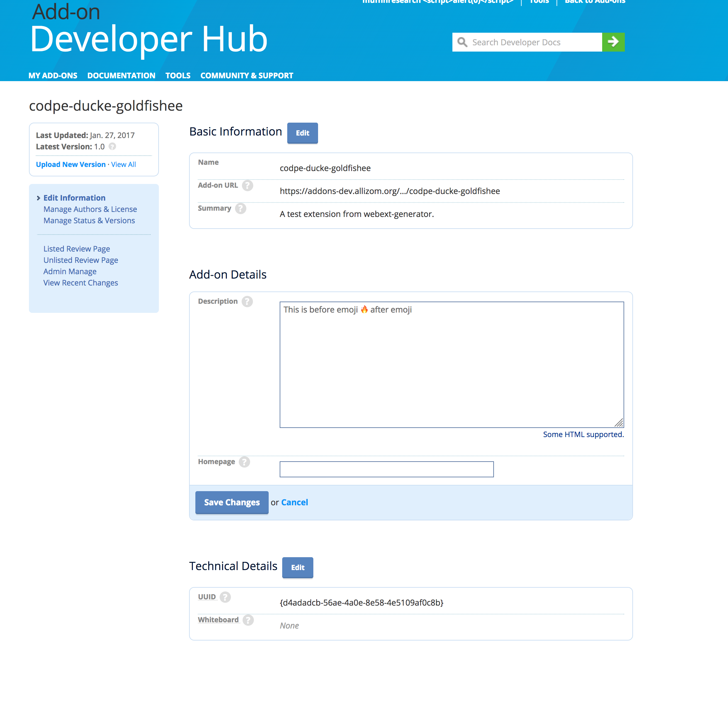728x710 pixels.
Task: Go to Manage Authors & License
Action: tap(90, 209)
